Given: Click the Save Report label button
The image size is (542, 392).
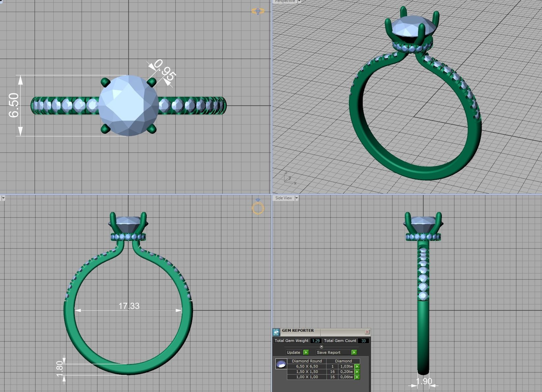Looking at the screenshot, I should (x=333, y=352).
